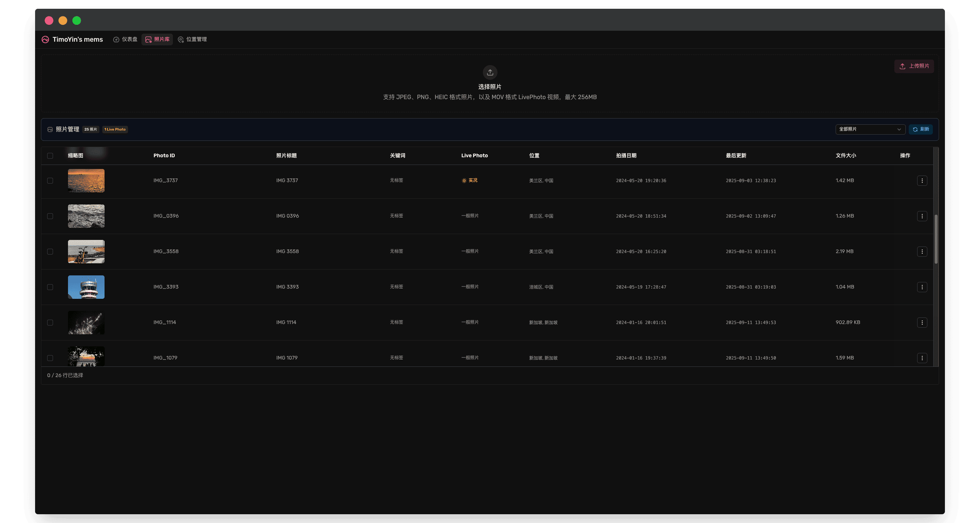Click the 上传照片 button

coord(914,66)
